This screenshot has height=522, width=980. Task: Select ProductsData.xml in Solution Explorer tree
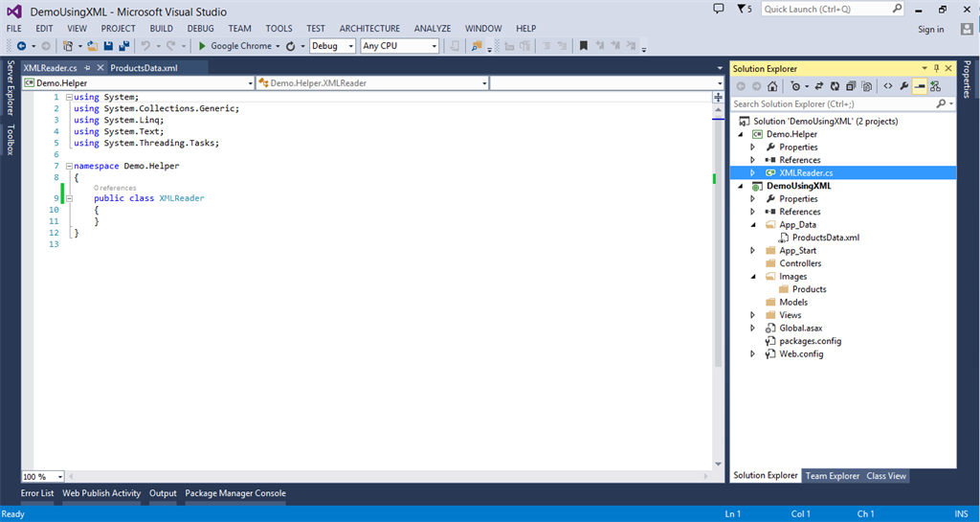[x=825, y=238]
